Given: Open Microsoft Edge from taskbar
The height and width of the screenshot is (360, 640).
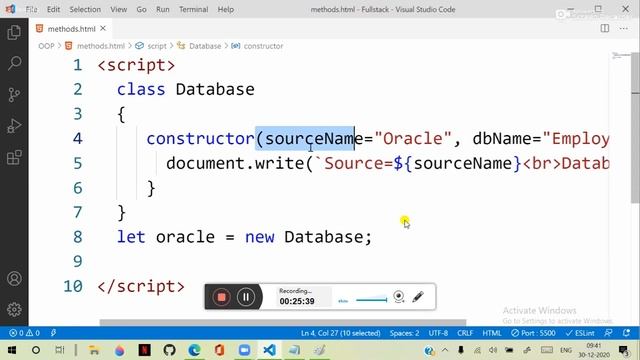Looking at the screenshot, I should [x=194, y=350].
